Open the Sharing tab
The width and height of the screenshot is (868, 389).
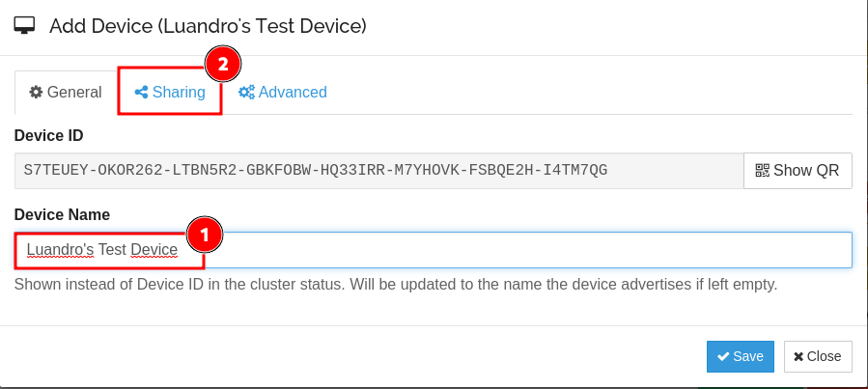(x=178, y=93)
